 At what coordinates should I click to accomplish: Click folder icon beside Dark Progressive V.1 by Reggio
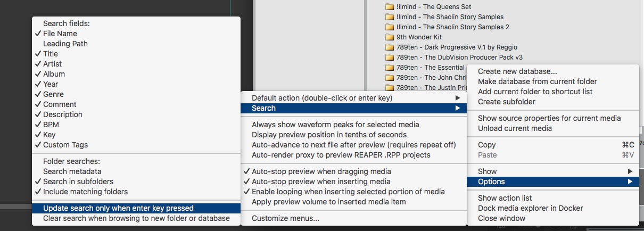point(390,47)
